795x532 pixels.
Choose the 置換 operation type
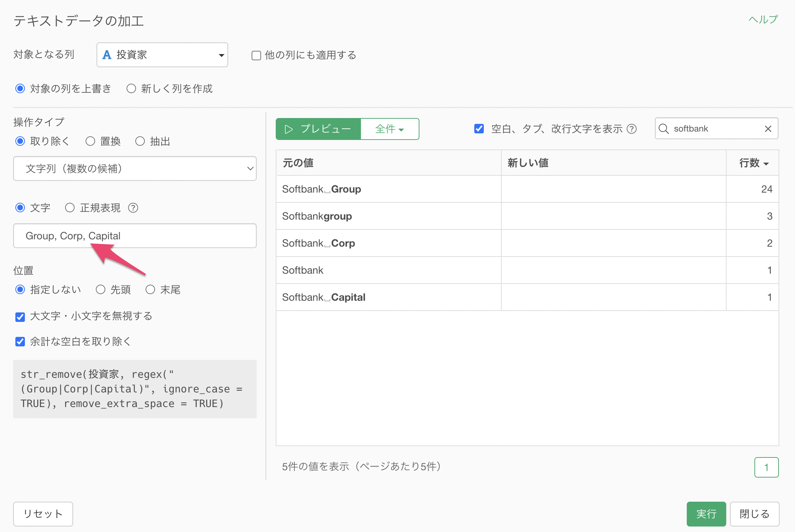pos(90,141)
